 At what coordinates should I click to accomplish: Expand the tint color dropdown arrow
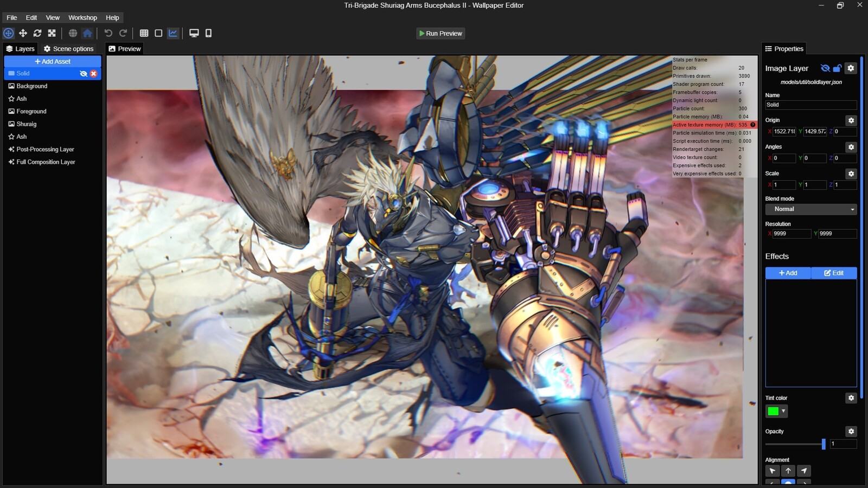click(783, 412)
